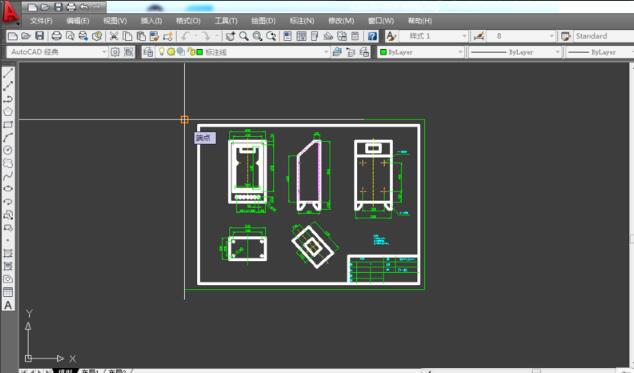This screenshot has width=634, height=373.
Task: Click New drawing icon in standard toolbar
Action: point(13,36)
